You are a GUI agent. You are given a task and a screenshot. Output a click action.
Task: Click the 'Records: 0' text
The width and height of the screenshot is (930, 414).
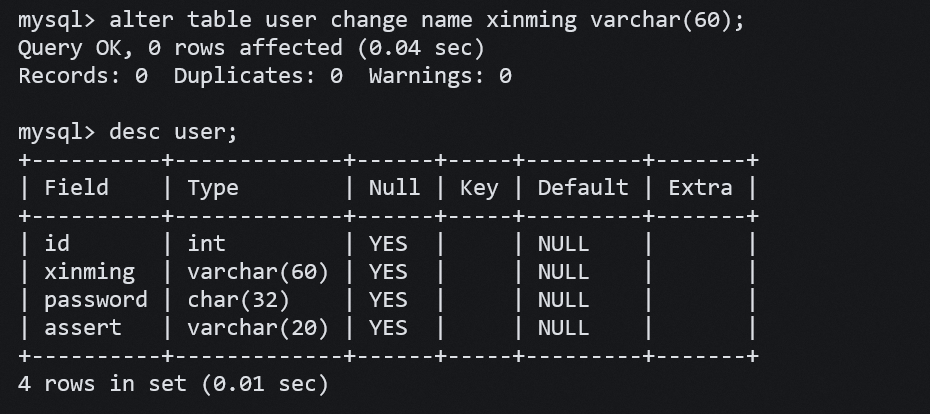coord(83,75)
